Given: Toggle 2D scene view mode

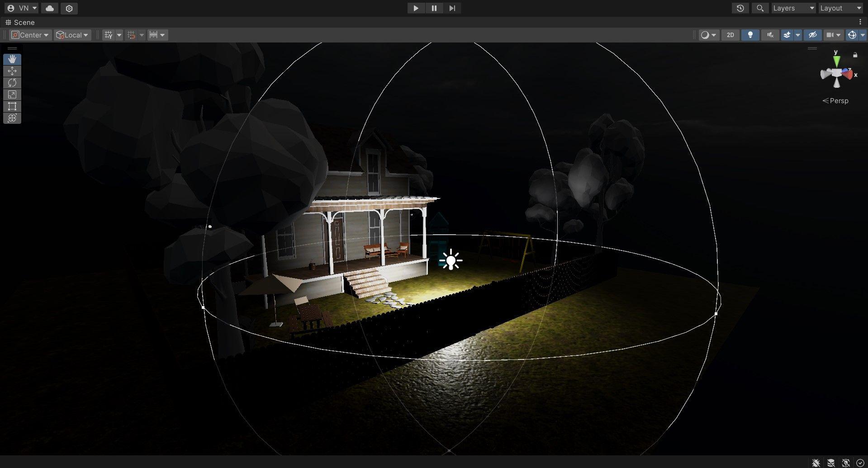Looking at the screenshot, I should (x=730, y=35).
